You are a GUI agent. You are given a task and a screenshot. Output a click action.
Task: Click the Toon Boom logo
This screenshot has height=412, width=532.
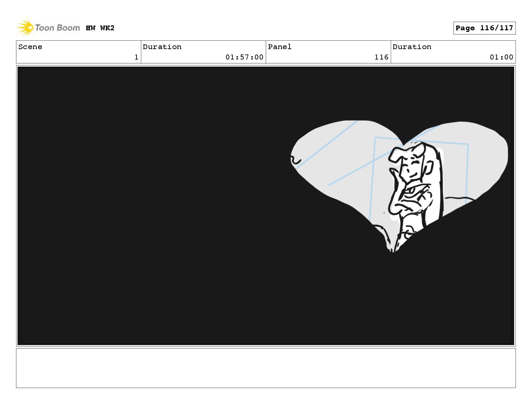pos(48,28)
